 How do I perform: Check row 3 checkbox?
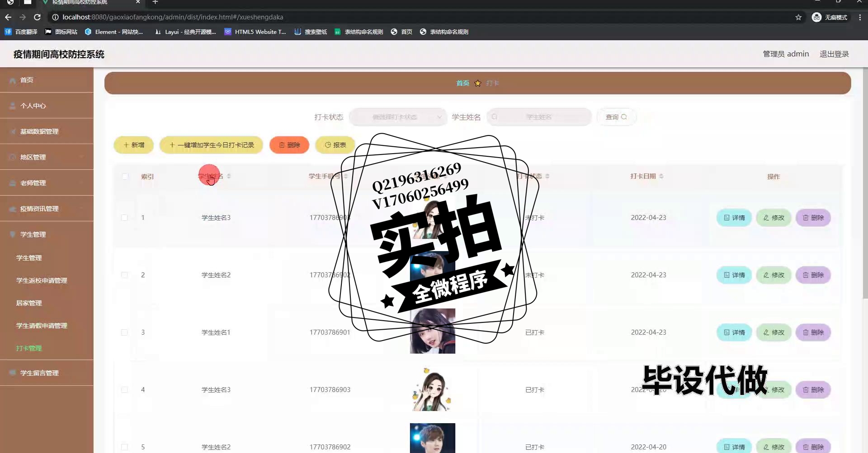[124, 332]
